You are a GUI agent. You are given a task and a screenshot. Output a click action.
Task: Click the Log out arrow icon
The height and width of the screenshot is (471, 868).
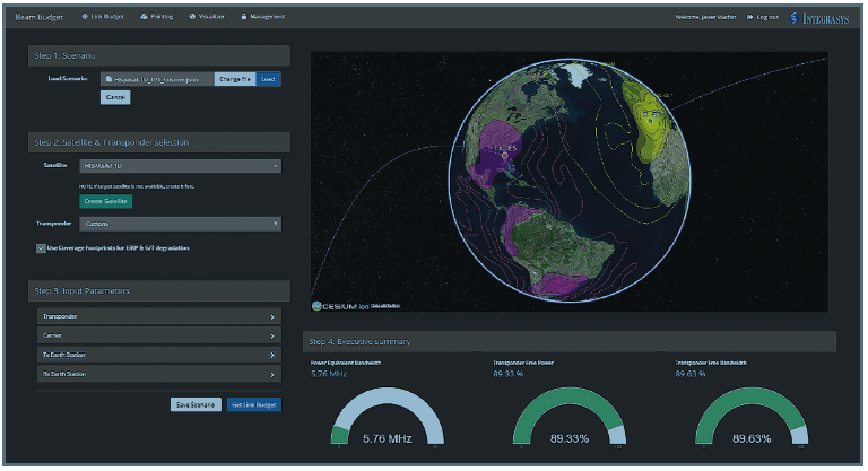750,18
